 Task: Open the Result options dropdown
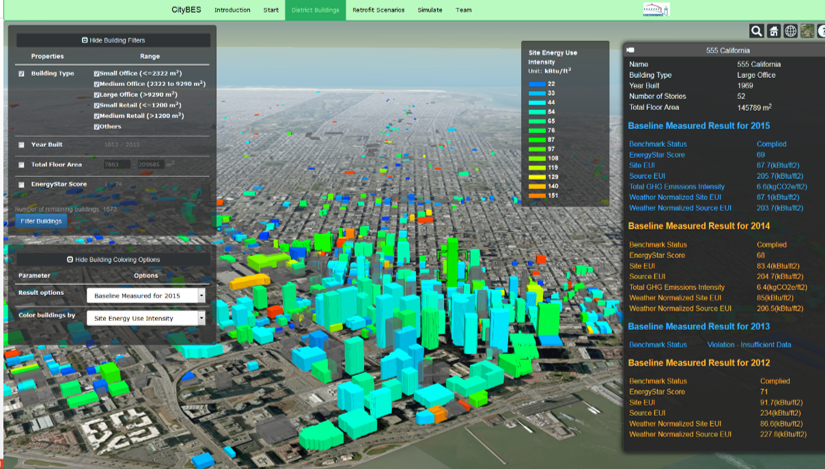pyautogui.click(x=146, y=295)
